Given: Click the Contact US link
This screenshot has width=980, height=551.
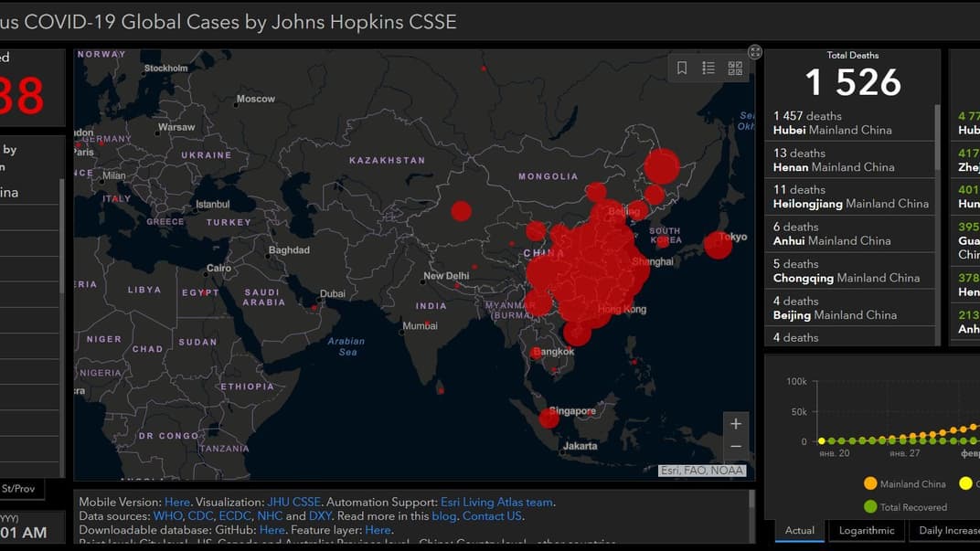Looking at the screenshot, I should point(492,515).
